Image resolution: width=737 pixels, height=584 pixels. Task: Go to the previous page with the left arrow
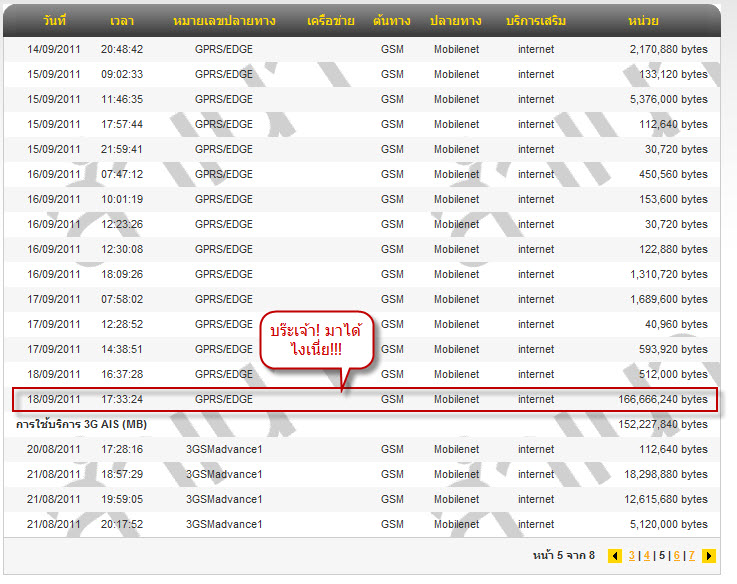614,556
